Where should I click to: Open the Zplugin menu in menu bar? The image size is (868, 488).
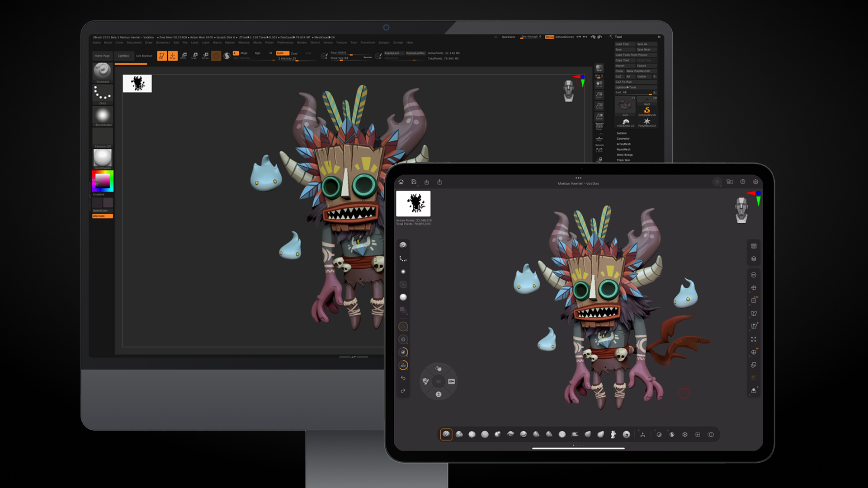[384, 42]
